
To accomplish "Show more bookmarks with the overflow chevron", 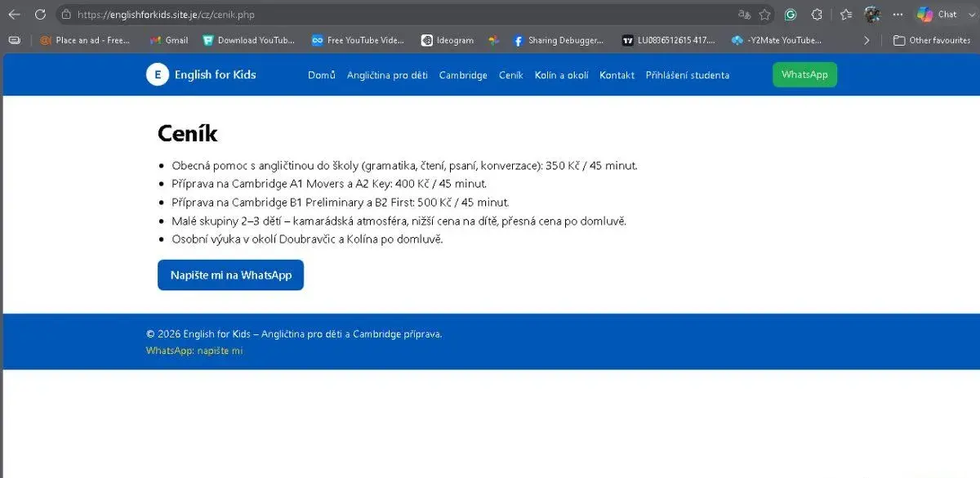I will click(x=866, y=40).
